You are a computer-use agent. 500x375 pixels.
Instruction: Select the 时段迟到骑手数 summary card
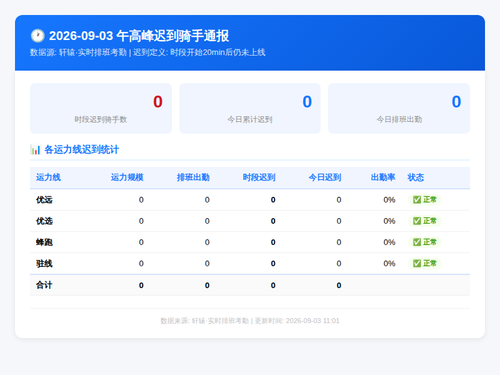pos(101,108)
